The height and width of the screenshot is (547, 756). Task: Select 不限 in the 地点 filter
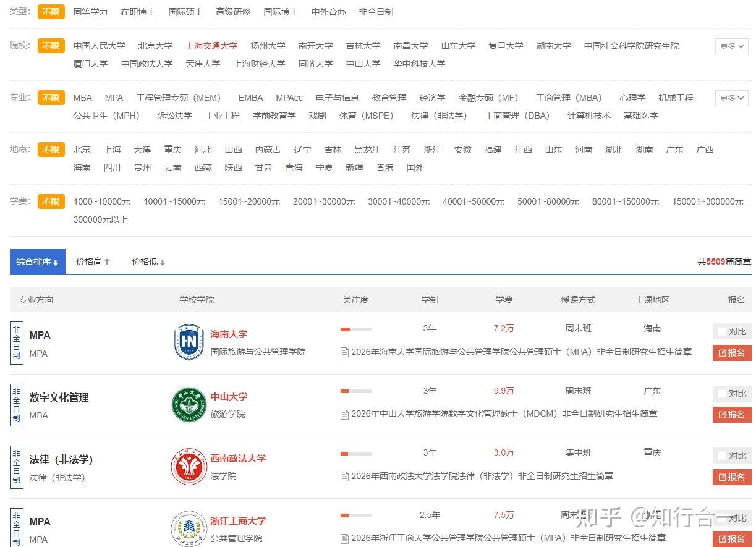coord(51,150)
